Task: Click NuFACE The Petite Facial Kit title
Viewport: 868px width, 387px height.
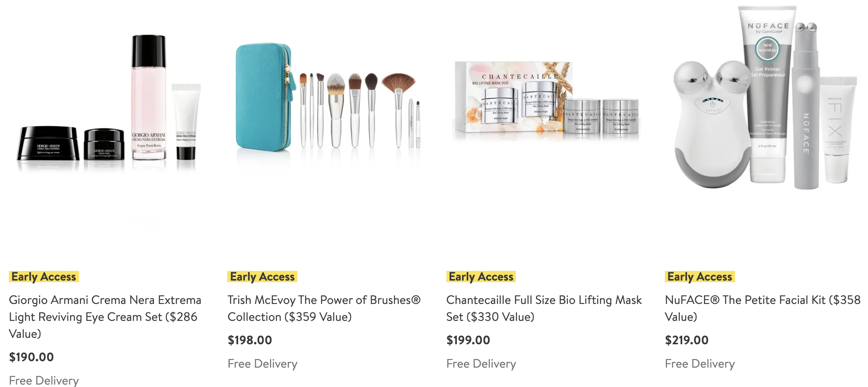Action: tap(762, 308)
